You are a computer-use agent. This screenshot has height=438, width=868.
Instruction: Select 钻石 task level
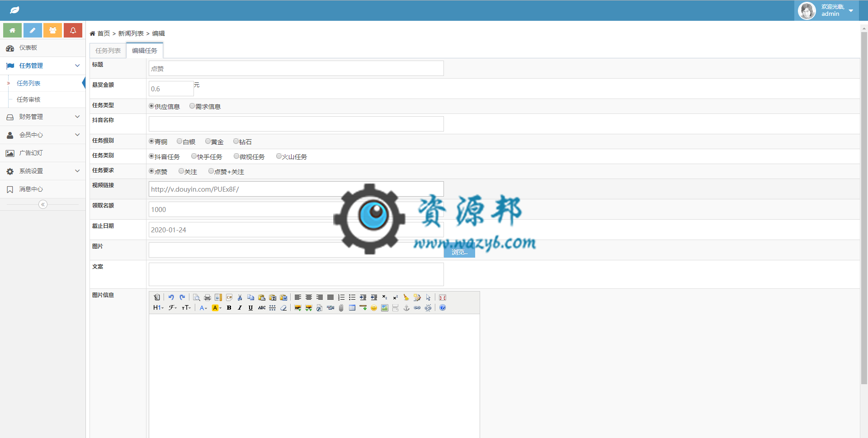[236, 141]
